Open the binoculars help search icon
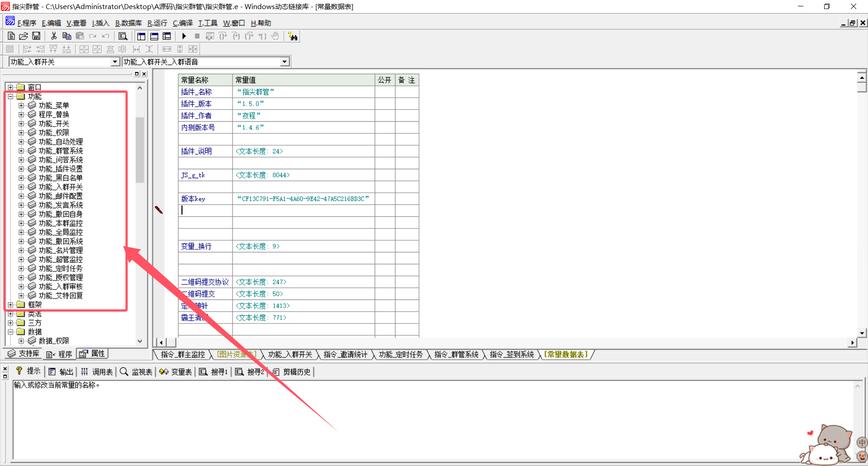Viewport: 868px width, 466px height. pos(293,37)
